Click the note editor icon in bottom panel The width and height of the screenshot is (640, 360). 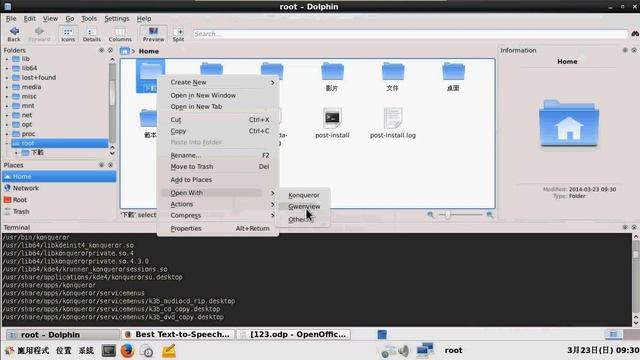(x=169, y=351)
